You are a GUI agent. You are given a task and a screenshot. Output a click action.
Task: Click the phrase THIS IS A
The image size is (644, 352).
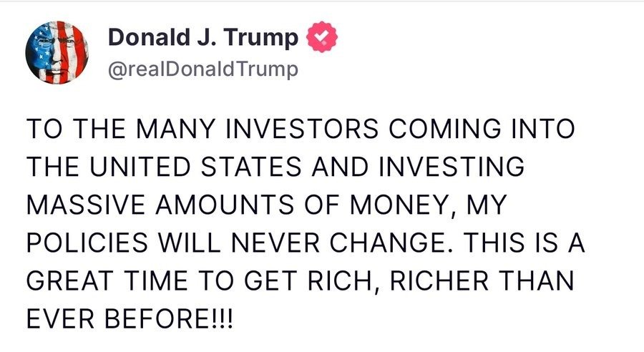point(524,243)
